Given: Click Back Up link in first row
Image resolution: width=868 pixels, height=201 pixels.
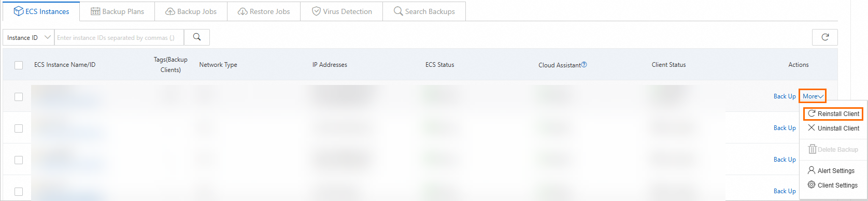Looking at the screenshot, I should coord(785,96).
